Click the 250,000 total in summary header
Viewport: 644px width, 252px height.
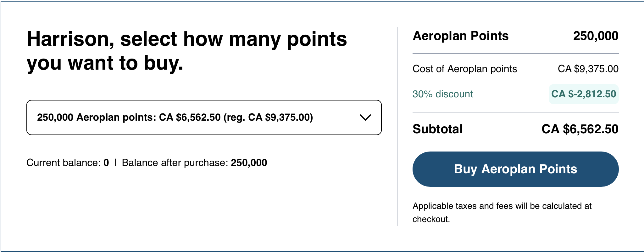pos(596,36)
